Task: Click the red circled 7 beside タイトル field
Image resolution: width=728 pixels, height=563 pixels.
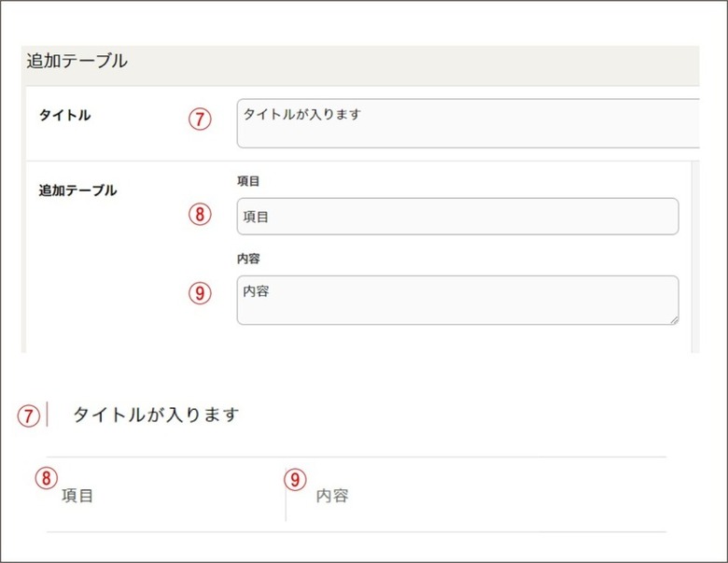Action: pos(200,119)
